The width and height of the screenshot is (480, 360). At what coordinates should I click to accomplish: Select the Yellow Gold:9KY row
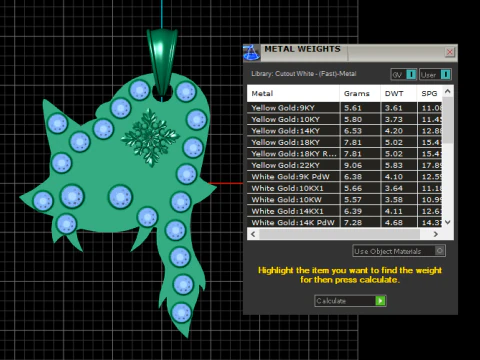click(345, 108)
